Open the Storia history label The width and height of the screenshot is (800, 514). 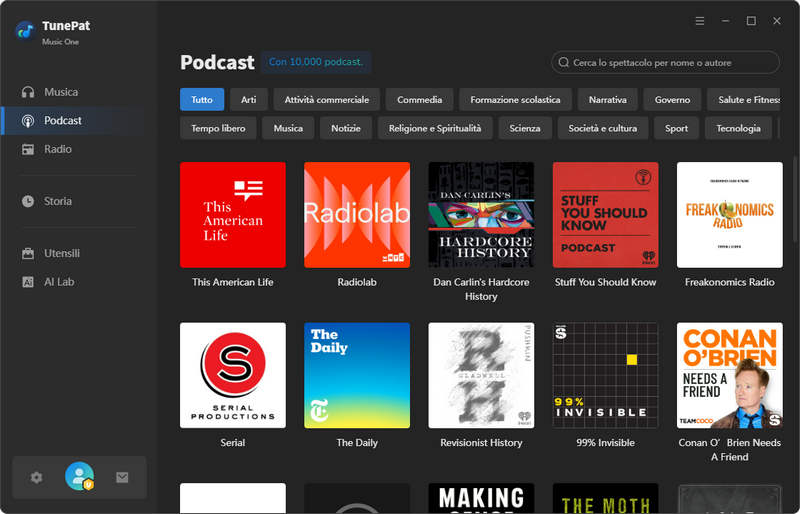(x=58, y=201)
